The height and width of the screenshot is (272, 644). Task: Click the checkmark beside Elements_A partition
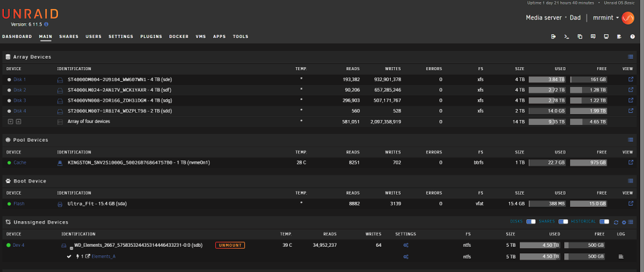pos(70,257)
